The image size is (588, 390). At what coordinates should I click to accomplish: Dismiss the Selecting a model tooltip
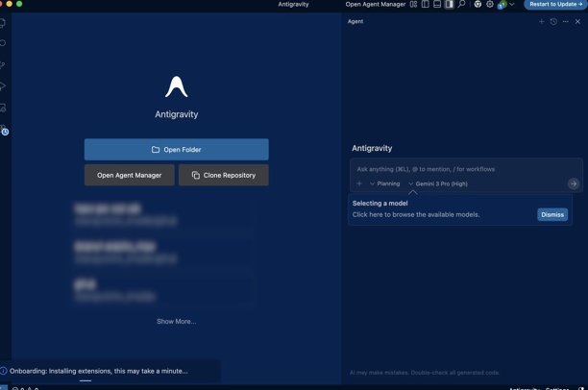pyautogui.click(x=551, y=214)
